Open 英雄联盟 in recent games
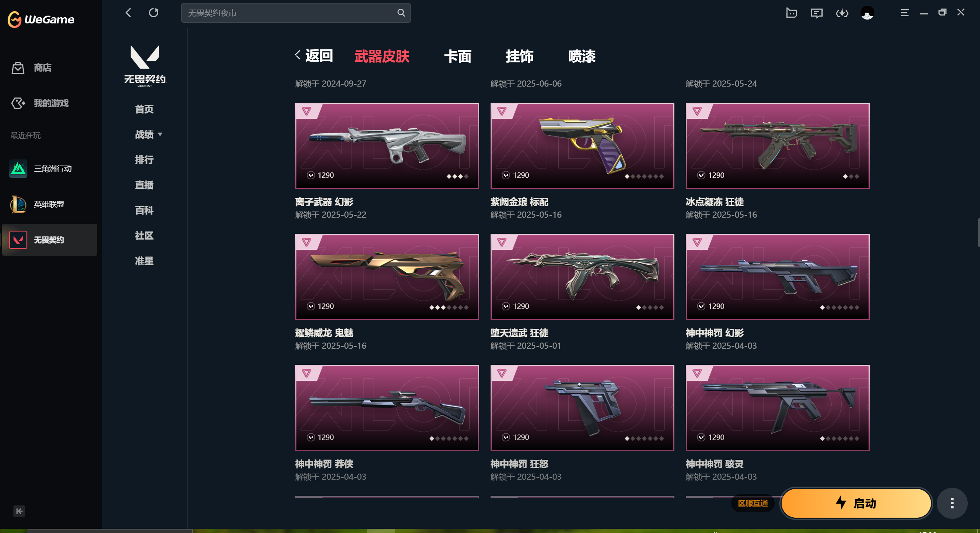Image resolution: width=980 pixels, height=533 pixels. pos(49,204)
